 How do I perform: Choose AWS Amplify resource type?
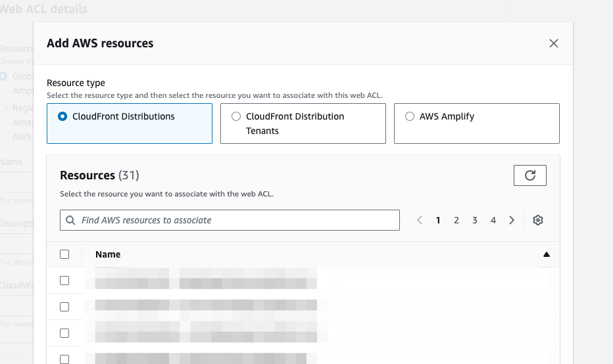click(x=410, y=116)
